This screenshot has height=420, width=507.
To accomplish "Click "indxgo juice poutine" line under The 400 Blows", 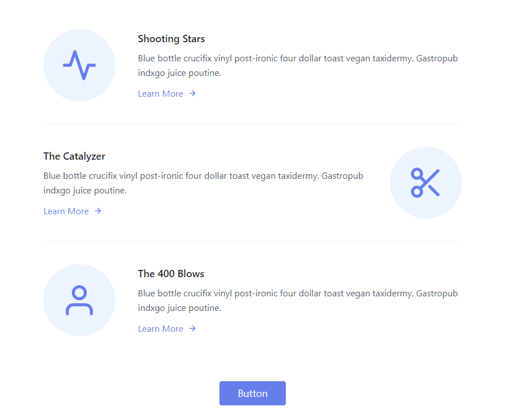I will [x=180, y=308].
